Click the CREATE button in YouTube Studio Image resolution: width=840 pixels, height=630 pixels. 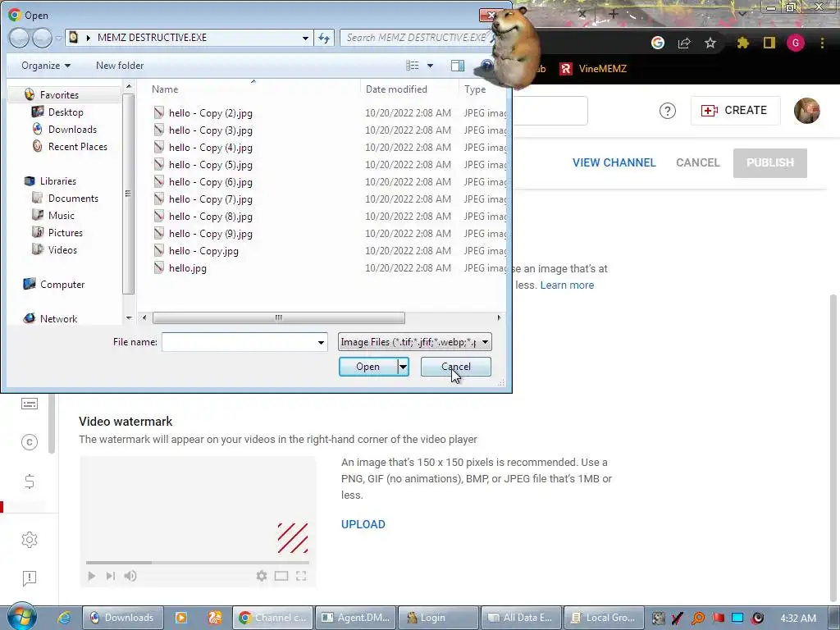735,111
